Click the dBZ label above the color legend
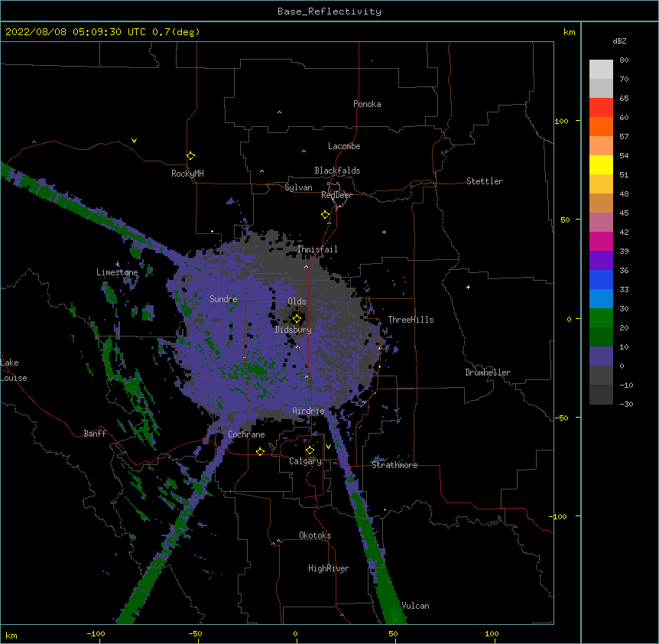This screenshot has width=659, height=644. (619, 41)
